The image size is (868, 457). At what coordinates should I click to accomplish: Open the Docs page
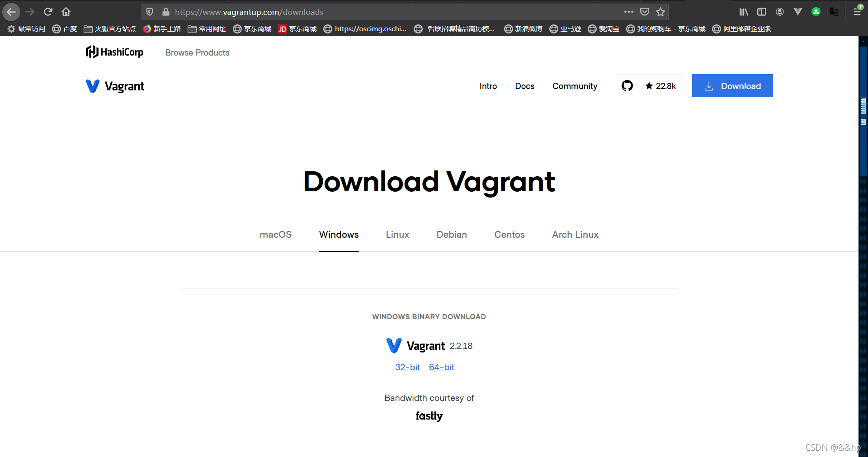click(525, 86)
